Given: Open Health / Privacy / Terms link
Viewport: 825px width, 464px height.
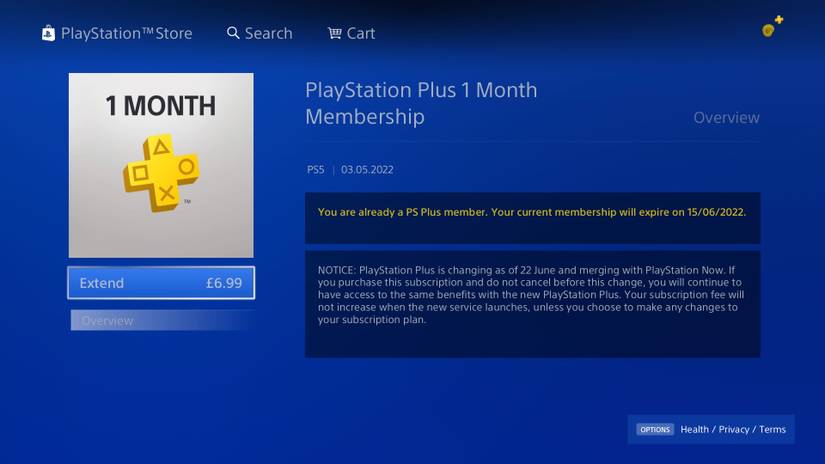Looking at the screenshot, I should click(733, 429).
